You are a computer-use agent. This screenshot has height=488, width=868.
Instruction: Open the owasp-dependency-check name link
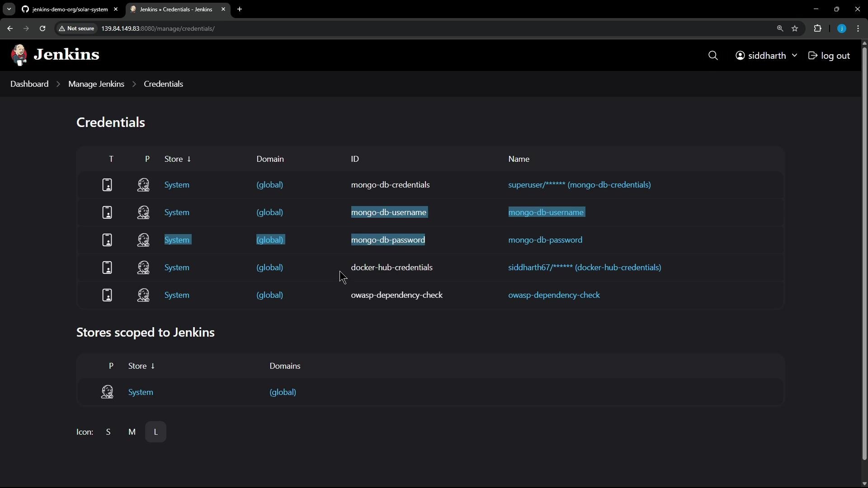tap(554, 295)
